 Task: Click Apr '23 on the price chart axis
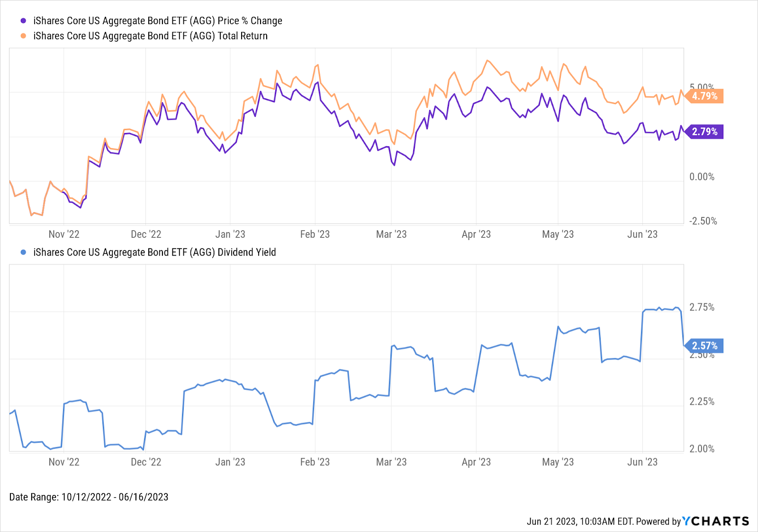click(476, 234)
